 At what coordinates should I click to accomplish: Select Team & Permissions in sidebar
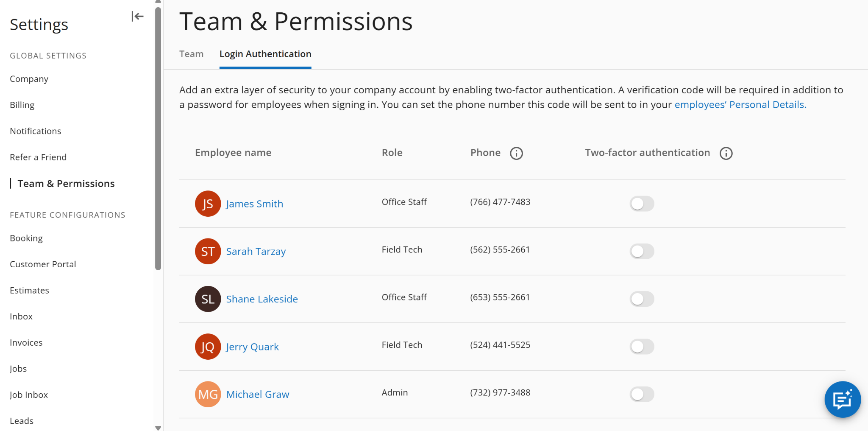pos(66,184)
